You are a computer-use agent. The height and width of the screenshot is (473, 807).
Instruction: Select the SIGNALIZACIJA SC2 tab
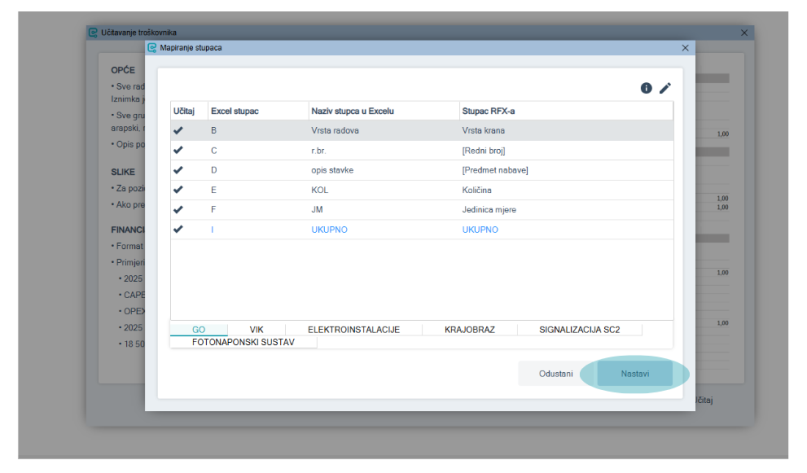(580, 329)
